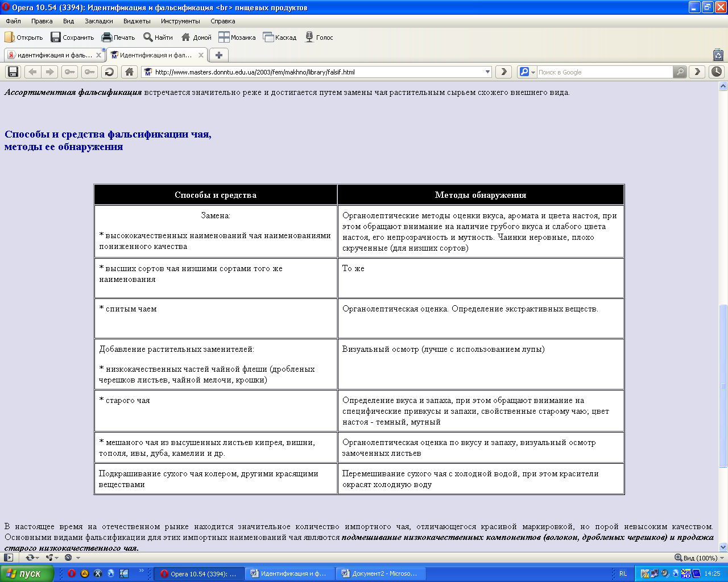Screen dimensions: 728x582
Task: Click the scrollbar down arrow
Action: click(723, 547)
